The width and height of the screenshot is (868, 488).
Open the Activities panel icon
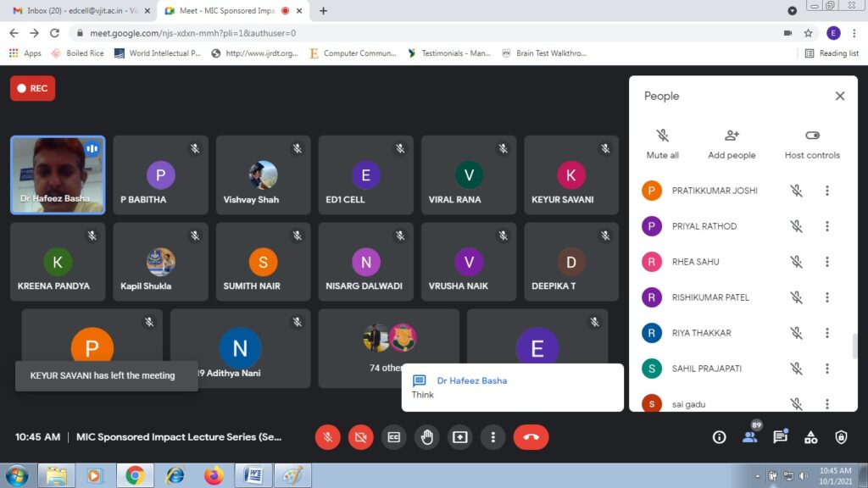point(810,437)
